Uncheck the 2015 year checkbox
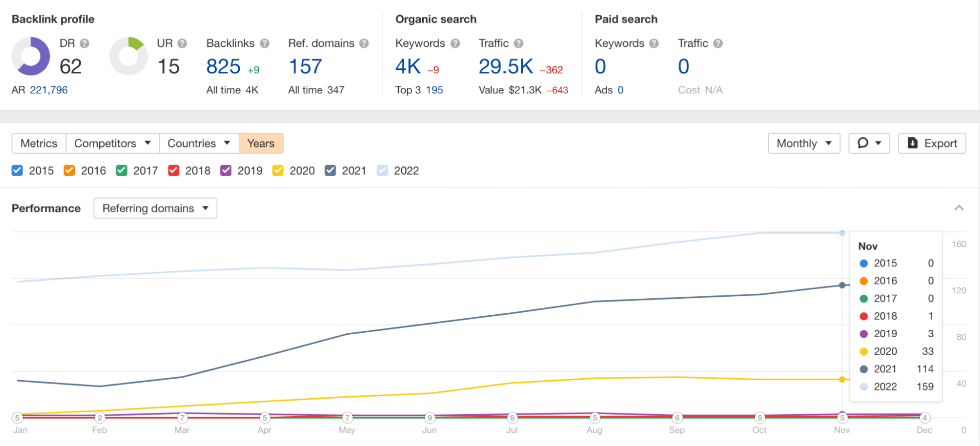 (x=17, y=171)
